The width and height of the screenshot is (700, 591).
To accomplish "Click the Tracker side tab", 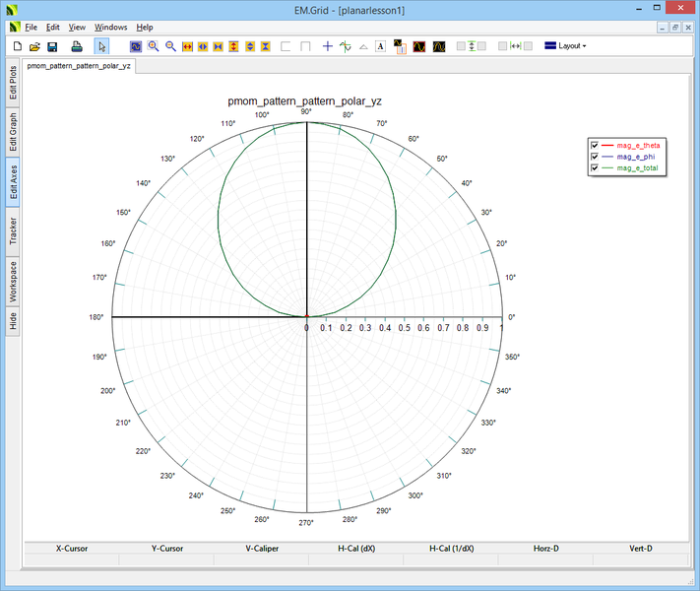I will [x=13, y=230].
